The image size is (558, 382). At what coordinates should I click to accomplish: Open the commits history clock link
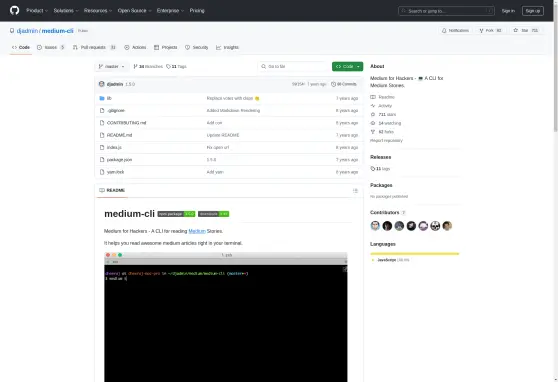pyautogui.click(x=344, y=84)
